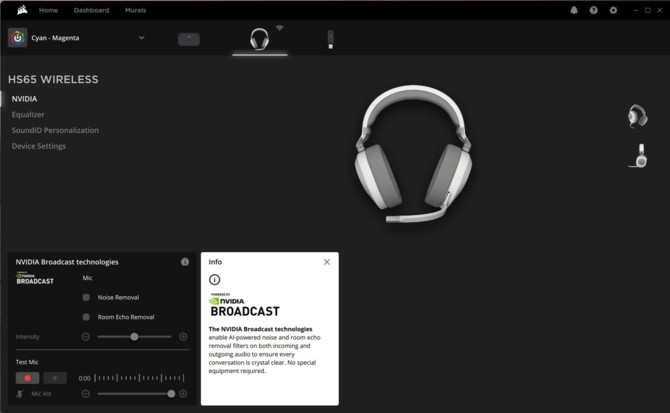Viewport: 670px width, 413px height.
Task: Open the notifications bell
Action: pos(574,10)
